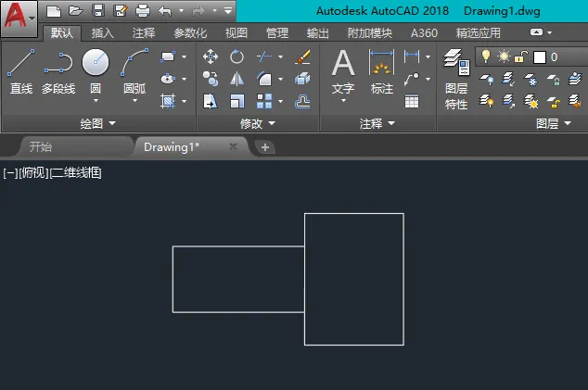Select the Rotate tool
Image resolution: width=588 pixels, height=390 pixels.
click(236, 57)
